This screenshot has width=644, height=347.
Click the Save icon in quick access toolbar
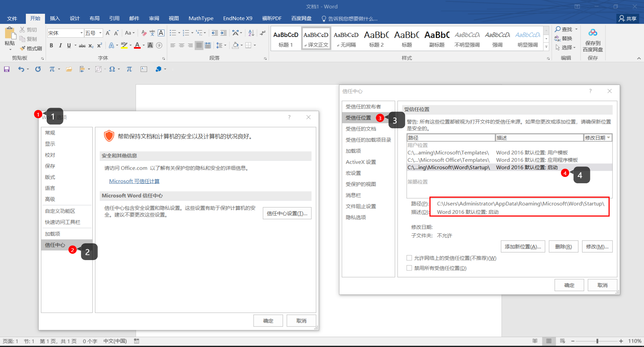[x=7, y=69]
